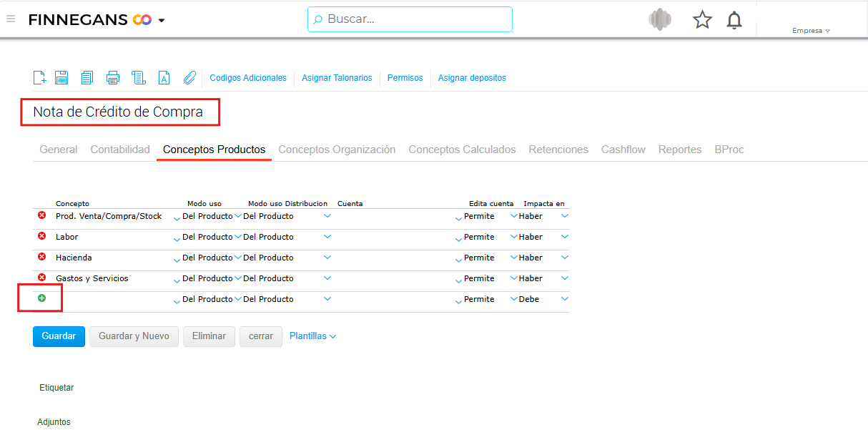Open the voice assistant sound-wave icon

(x=660, y=19)
